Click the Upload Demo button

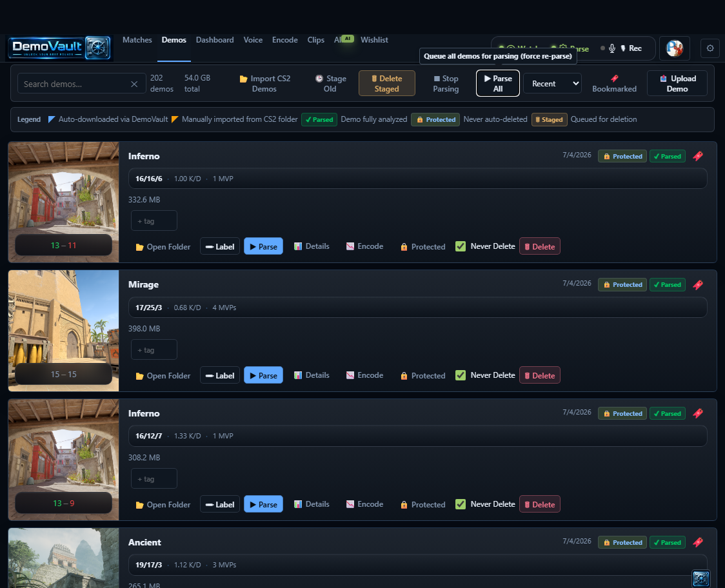point(677,83)
